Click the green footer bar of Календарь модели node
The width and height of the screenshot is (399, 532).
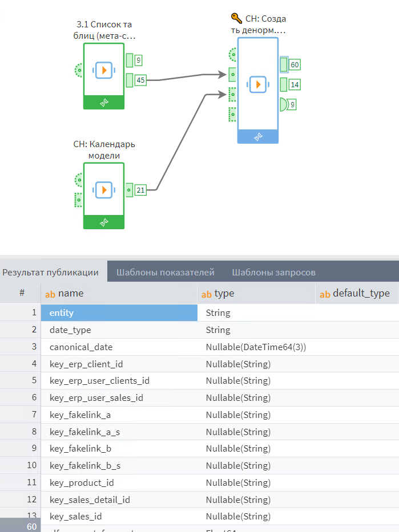coord(103,222)
